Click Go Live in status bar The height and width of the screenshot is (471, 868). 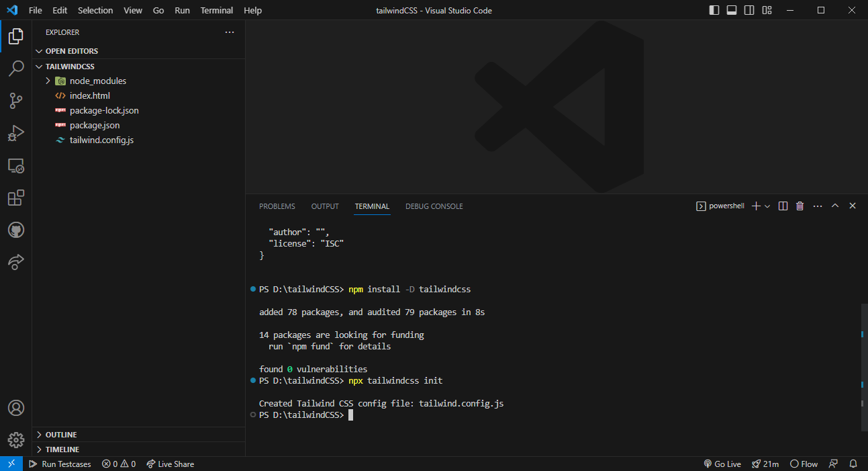[722, 464]
